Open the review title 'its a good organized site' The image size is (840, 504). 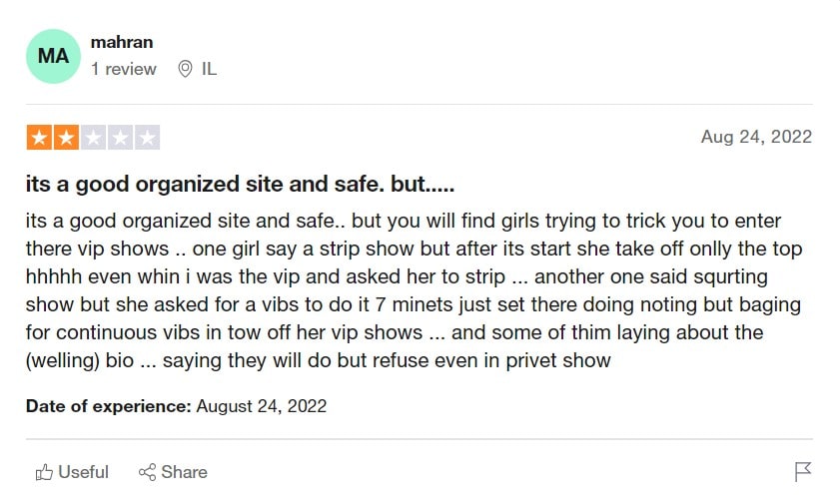coord(240,184)
